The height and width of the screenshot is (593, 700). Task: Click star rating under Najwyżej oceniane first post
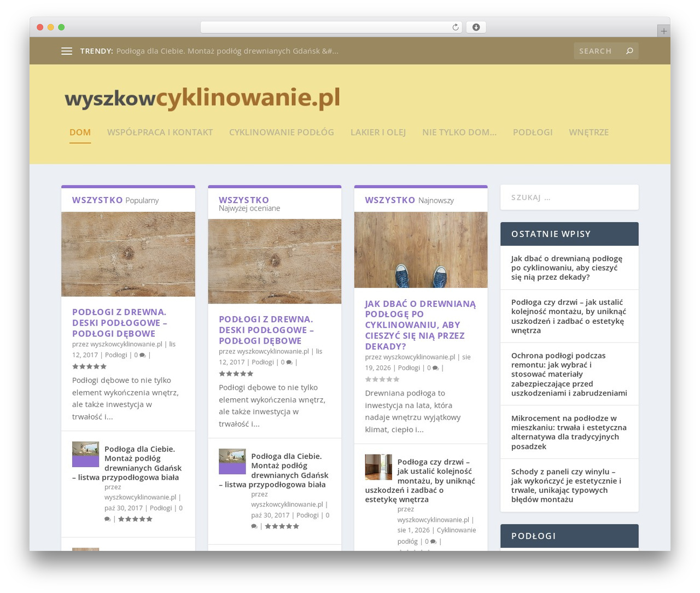tap(236, 374)
